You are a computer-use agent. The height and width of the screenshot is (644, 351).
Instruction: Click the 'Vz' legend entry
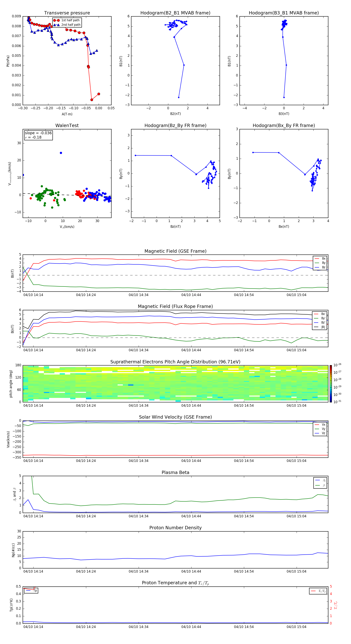320,433
